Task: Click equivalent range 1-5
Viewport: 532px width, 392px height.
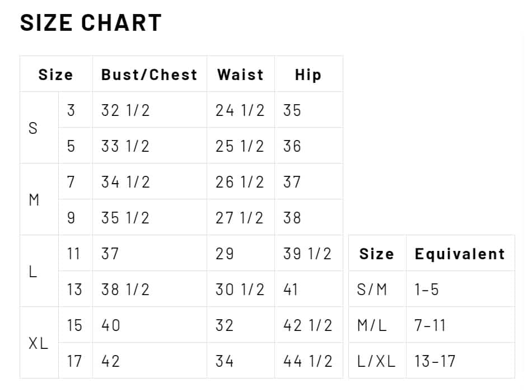Action: tap(427, 290)
